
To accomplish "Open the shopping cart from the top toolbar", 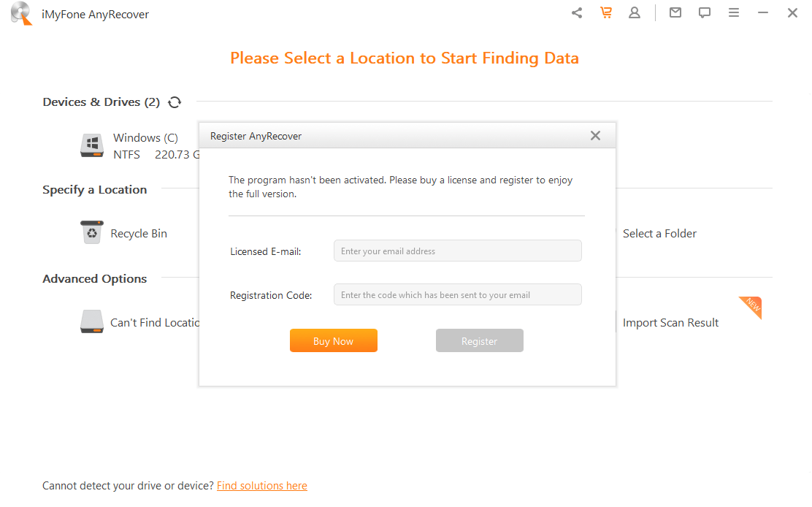I will tap(606, 12).
